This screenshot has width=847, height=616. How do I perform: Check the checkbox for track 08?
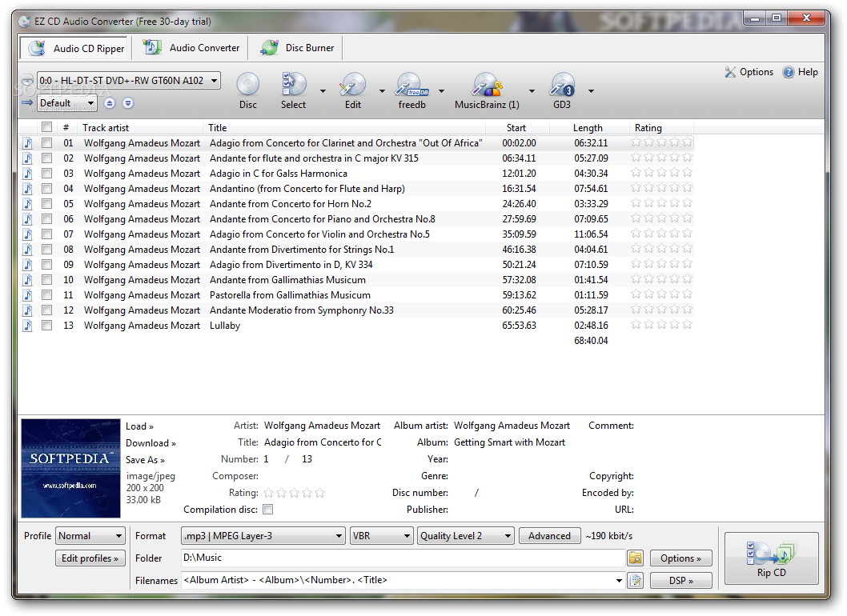pyautogui.click(x=47, y=250)
